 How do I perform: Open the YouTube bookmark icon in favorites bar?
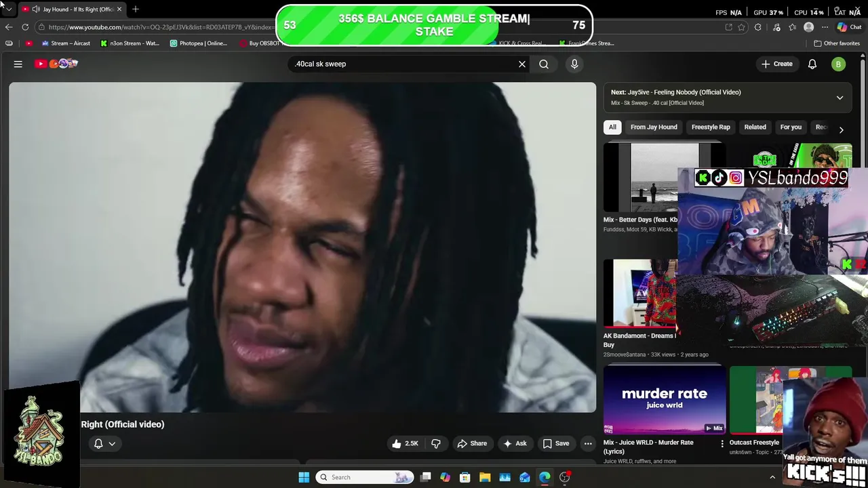tap(28, 43)
